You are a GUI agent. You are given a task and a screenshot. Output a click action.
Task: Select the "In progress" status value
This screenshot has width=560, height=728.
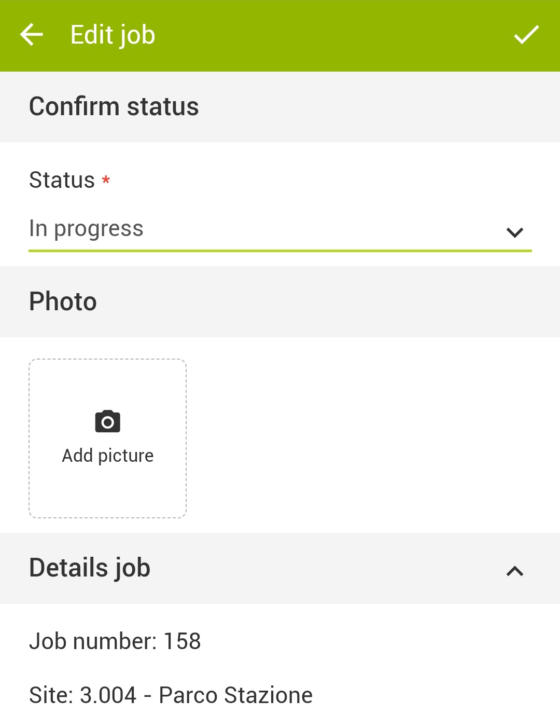[86, 229]
